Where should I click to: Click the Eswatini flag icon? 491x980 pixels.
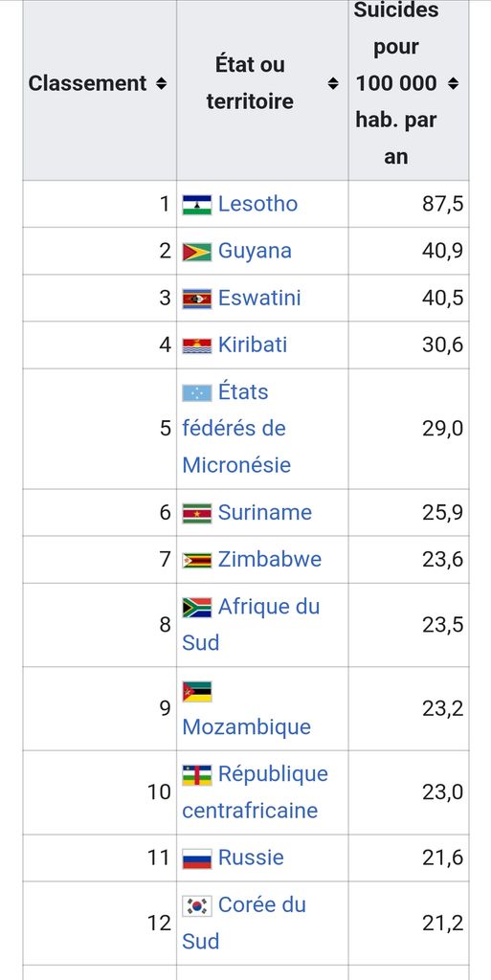click(197, 299)
